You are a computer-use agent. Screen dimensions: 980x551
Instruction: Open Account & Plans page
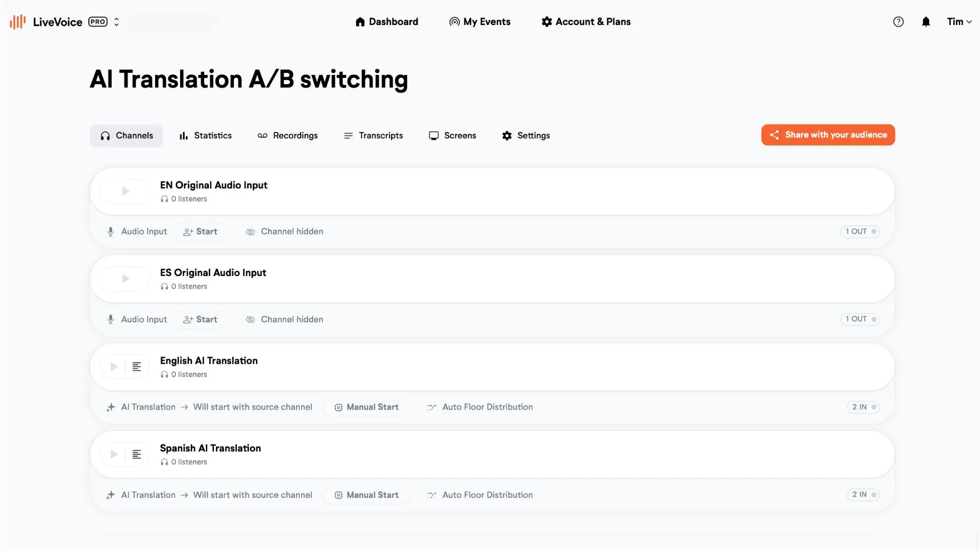(x=586, y=21)
